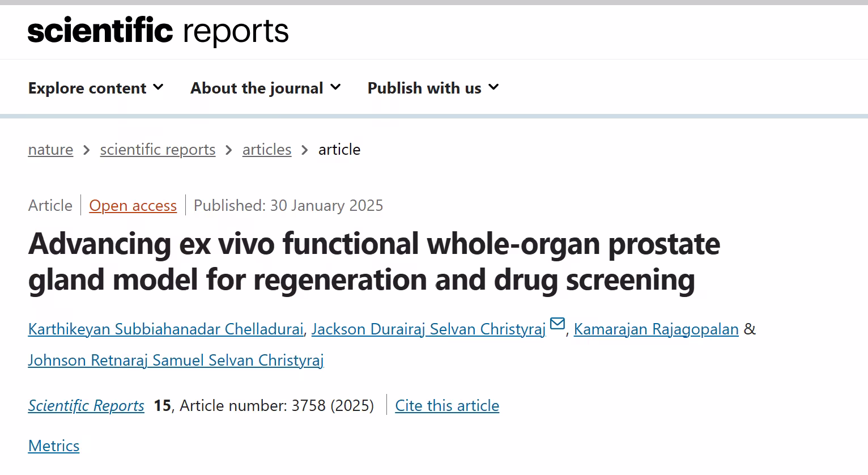Screen dimensions: 868x475
Task: Open the articles breadcrumb link
Action: [x=267, y=150]
